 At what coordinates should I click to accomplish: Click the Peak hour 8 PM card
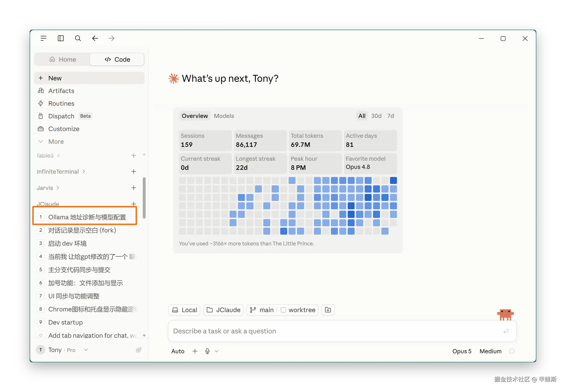[315, 163]
